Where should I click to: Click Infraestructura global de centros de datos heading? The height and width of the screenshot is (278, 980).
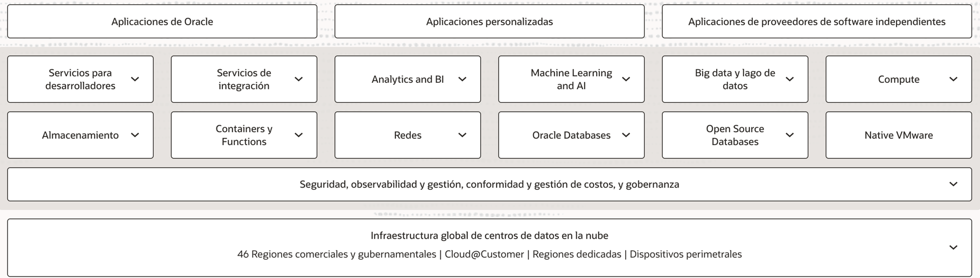(489, 236)
